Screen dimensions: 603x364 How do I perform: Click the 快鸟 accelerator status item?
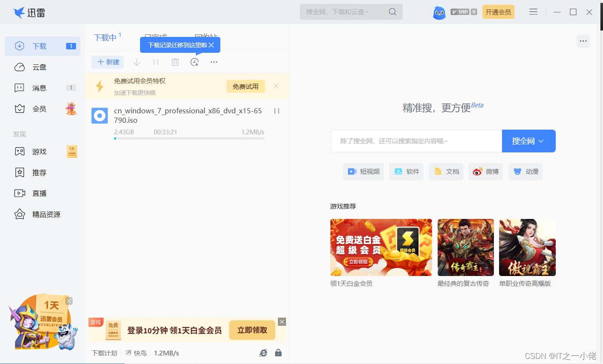pyautogui.click(x=136, y=353)
